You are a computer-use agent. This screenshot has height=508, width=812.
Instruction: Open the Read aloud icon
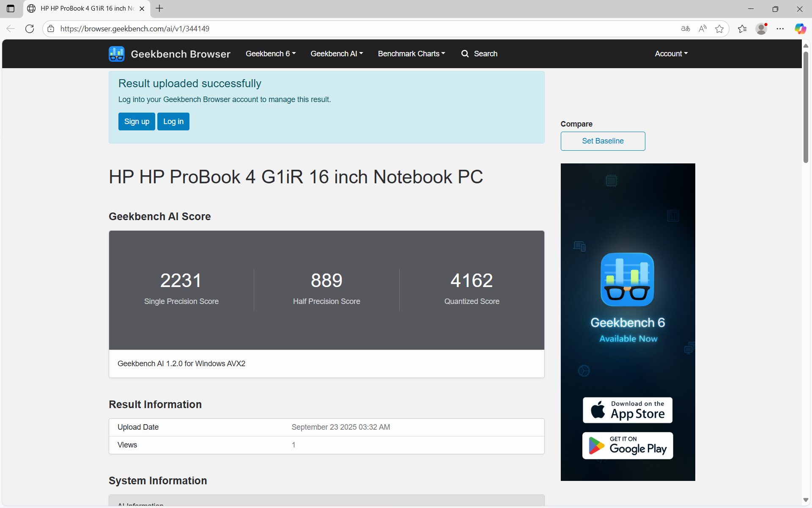pyautogui.click(x=702, y=29)
